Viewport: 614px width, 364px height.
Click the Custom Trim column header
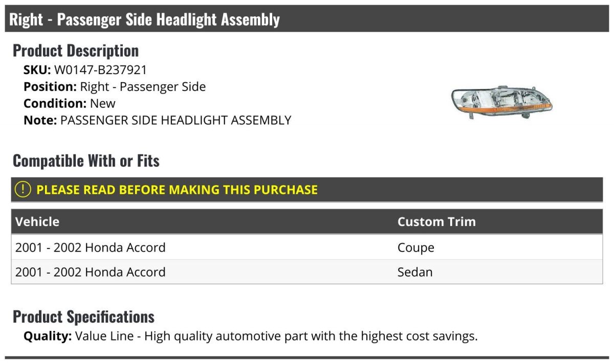(x=436, y=221)
